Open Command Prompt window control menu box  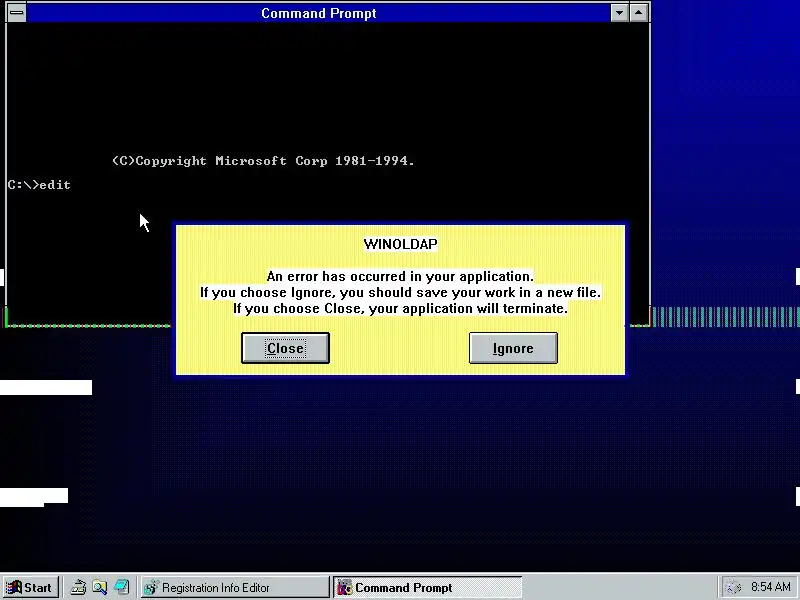[x=17, y=13]
